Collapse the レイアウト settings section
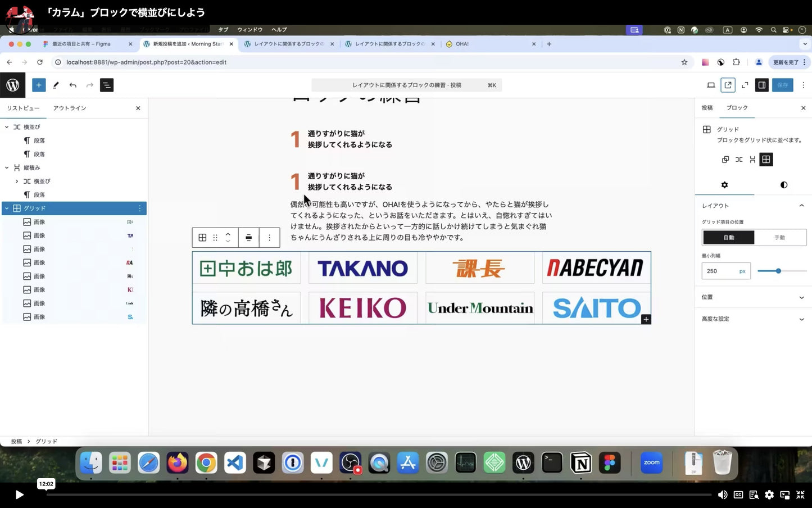 pyautogui.click(x=801, y=206)
